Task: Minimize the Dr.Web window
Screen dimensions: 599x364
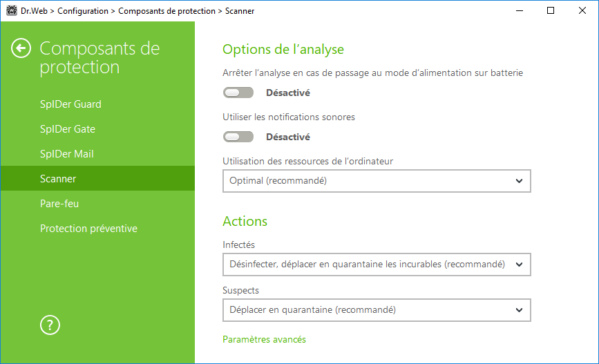Action: (x=519, y=10)
